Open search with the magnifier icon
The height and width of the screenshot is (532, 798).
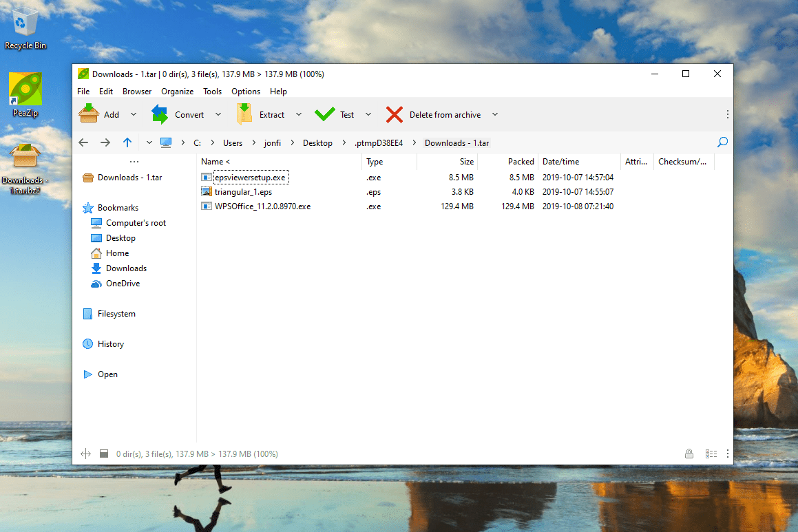(x=722, y=142)
